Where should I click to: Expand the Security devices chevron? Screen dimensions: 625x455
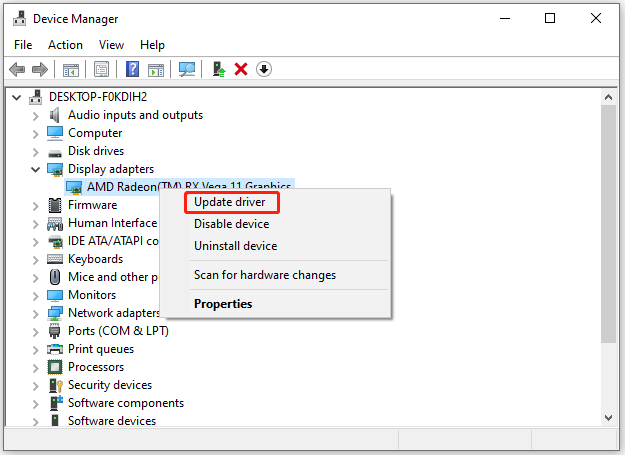click(x=35, y=386)
